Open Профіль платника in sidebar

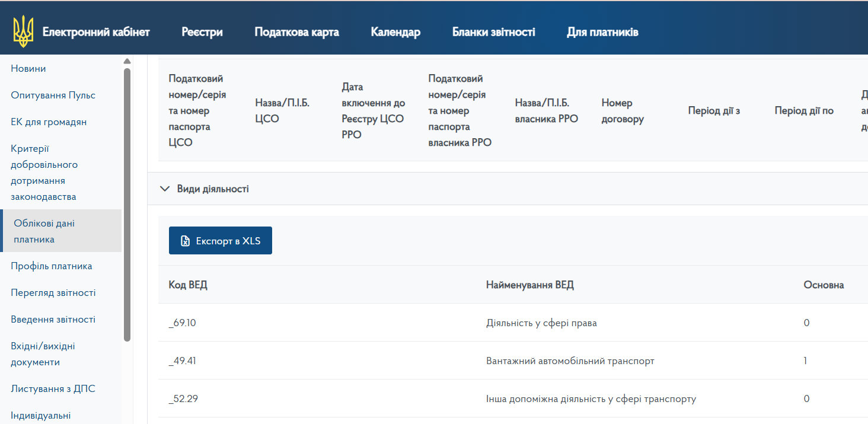point(52,266)
